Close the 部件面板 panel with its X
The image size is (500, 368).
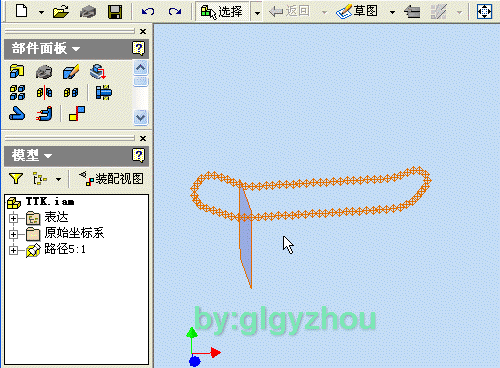click(x=143, y=31)
